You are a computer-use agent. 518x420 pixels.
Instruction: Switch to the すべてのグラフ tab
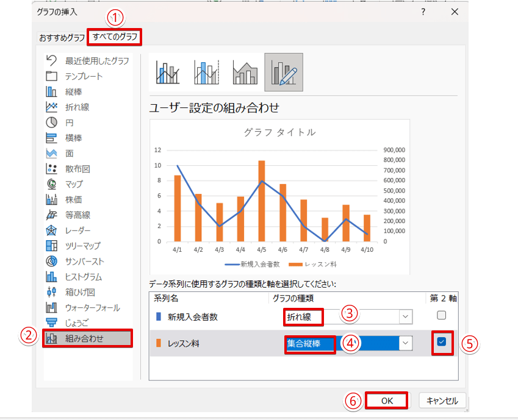(x=115, y=38)
